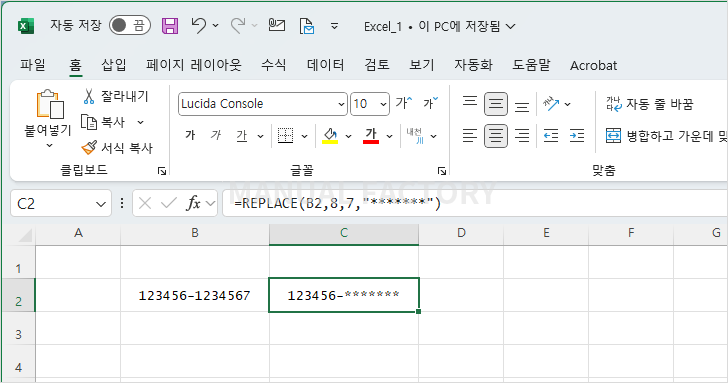Image resolution: width=728 pixels, height=383 pixels.
Task: Open the Font Color palette dropdown arrow
Action: (x=390, y=136)
